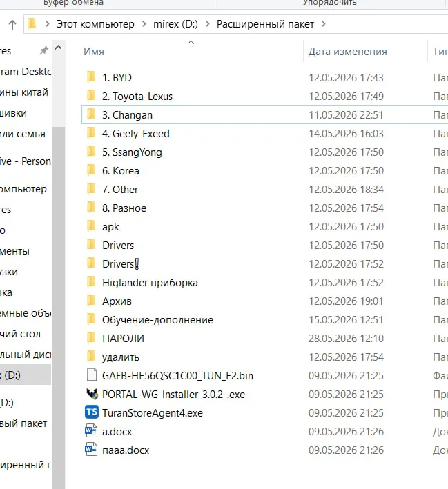The height and width of the screenshot is (489, 448).
Task: Go to mirex (D:) in breadcrumb
Action: pyautogui.click(x=175, y=24)
